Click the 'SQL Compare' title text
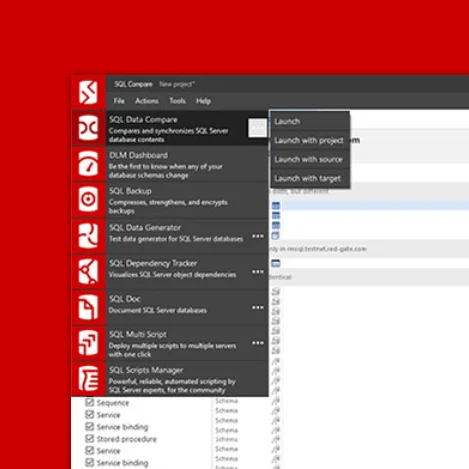This screenshot has height=469, width=469. point(133,84)
